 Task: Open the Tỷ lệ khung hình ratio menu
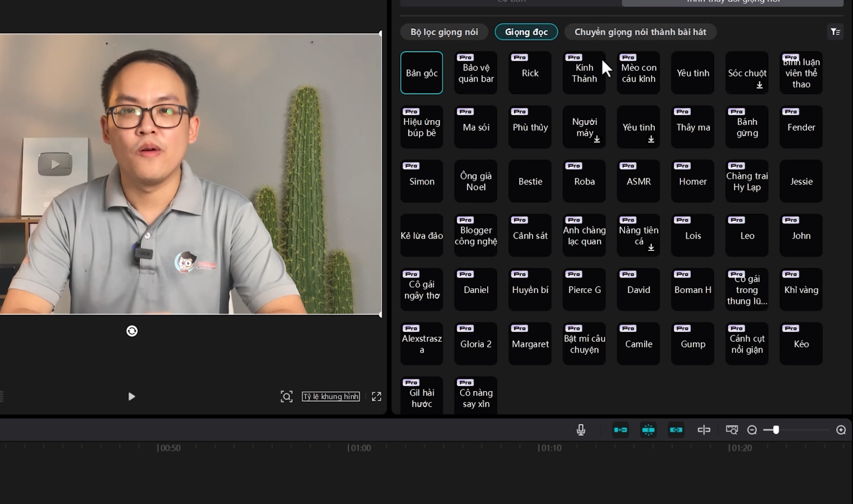331,396
